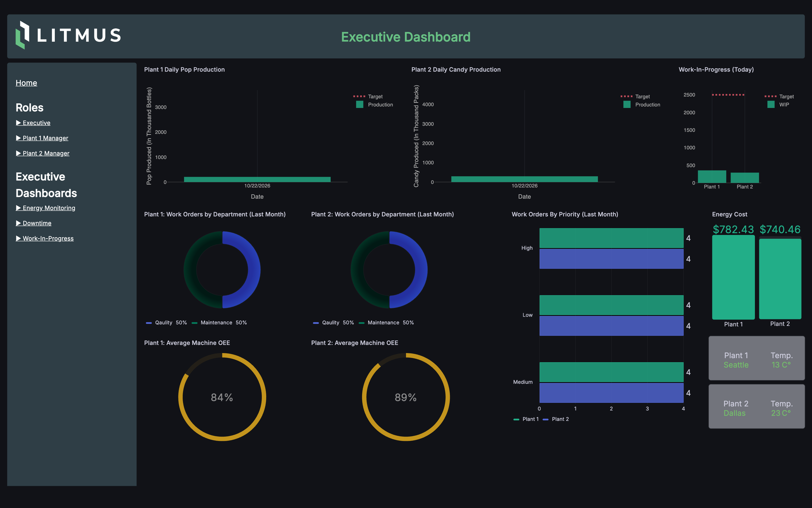
Task: Click the $782.43 energy cost value
Action: tap(733, 229)
